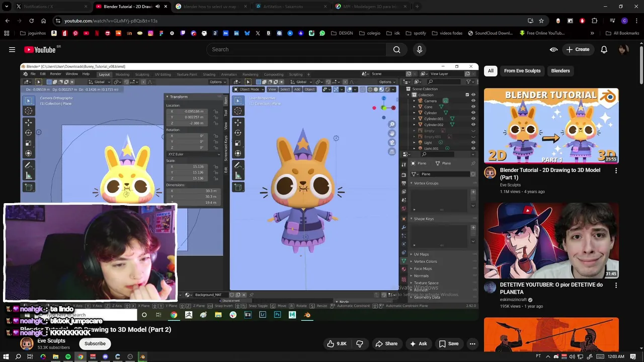Open Spotify from the Windows taskbar

click(x=68, y=357)
